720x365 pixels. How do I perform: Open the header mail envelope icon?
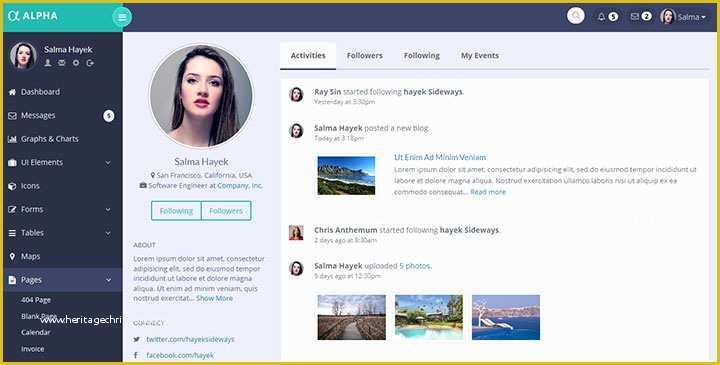click(635, 17)
